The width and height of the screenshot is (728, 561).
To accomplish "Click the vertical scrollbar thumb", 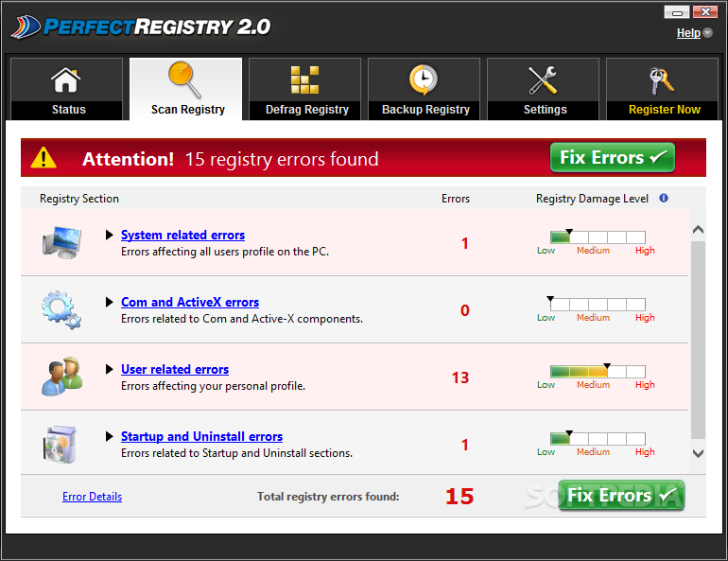I will 698,340.
